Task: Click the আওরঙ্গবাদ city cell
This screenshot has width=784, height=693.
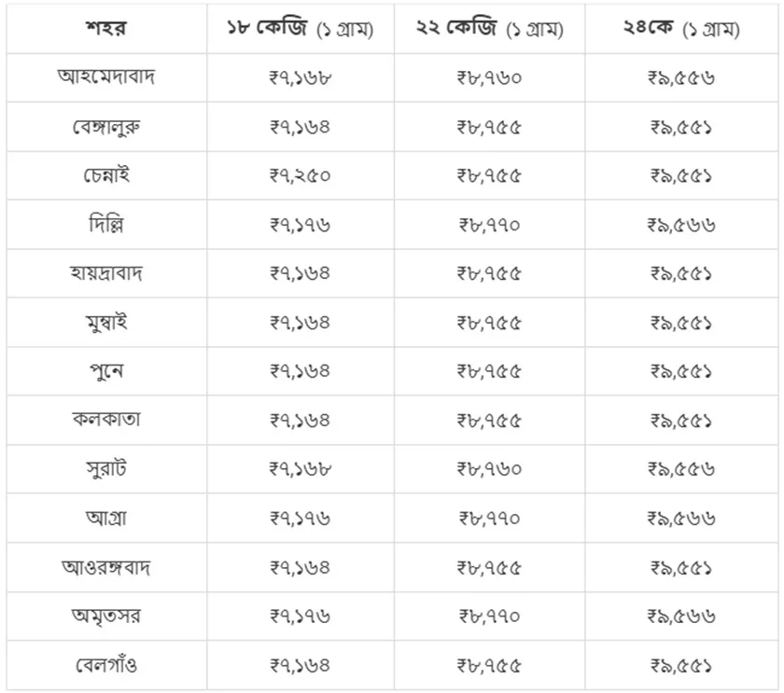Action: coord(106,567)
